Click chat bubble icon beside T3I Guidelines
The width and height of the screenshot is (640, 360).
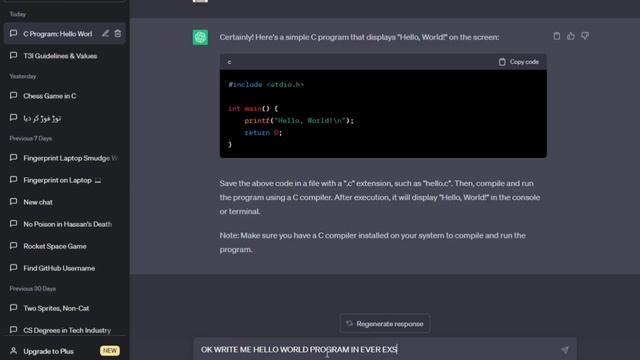(13, 56)
